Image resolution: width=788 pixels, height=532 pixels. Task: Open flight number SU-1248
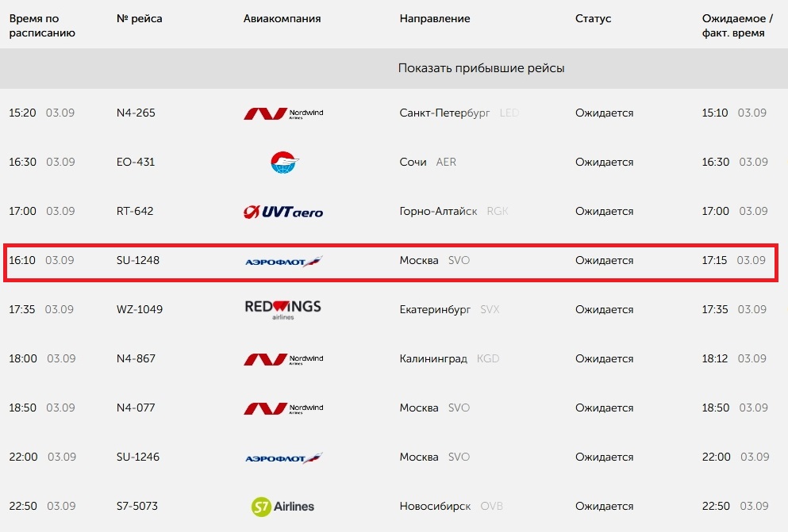(x=138, y=260)
